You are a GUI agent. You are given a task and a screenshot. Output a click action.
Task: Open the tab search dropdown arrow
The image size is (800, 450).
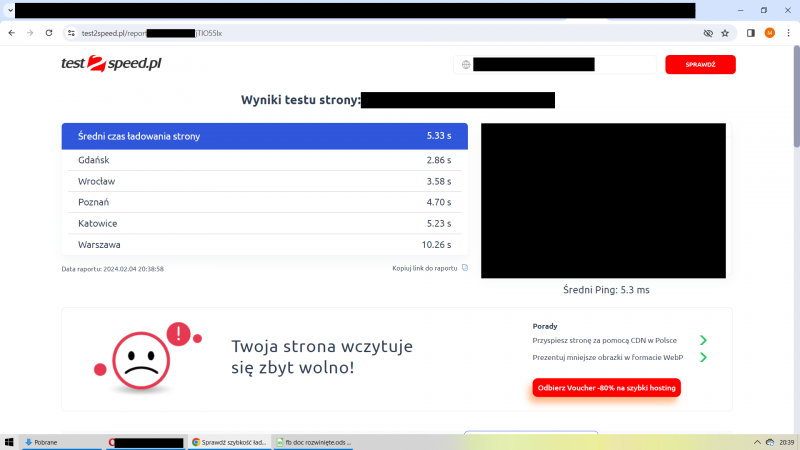10,10
